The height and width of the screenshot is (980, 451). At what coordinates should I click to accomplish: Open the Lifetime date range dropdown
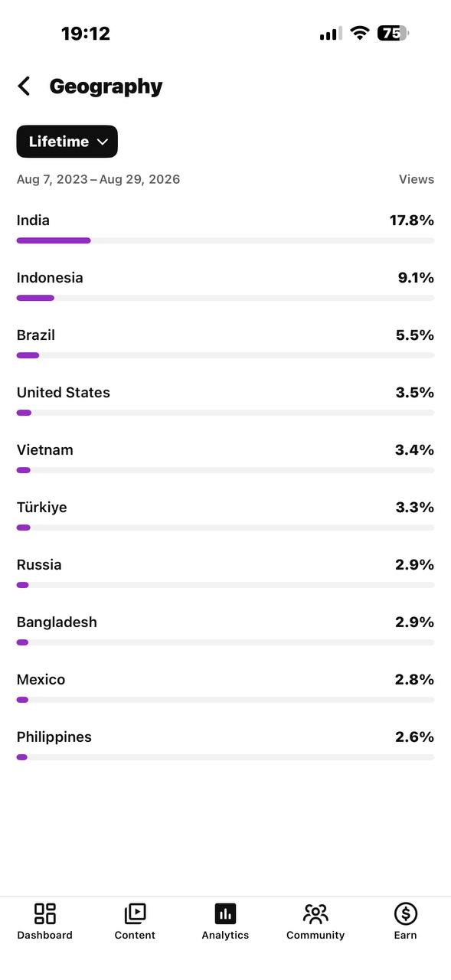pyautogui.click(x=67, y=142)
